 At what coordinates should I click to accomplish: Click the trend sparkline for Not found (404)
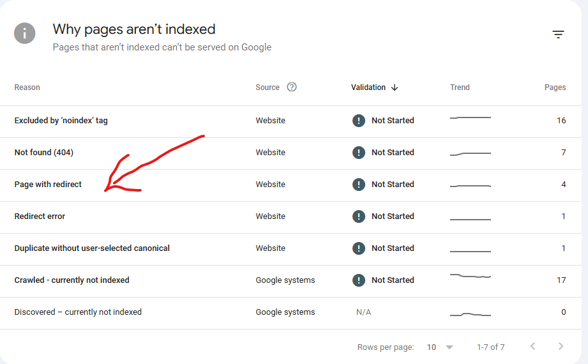pyautogui.click(x=471, y=154)
